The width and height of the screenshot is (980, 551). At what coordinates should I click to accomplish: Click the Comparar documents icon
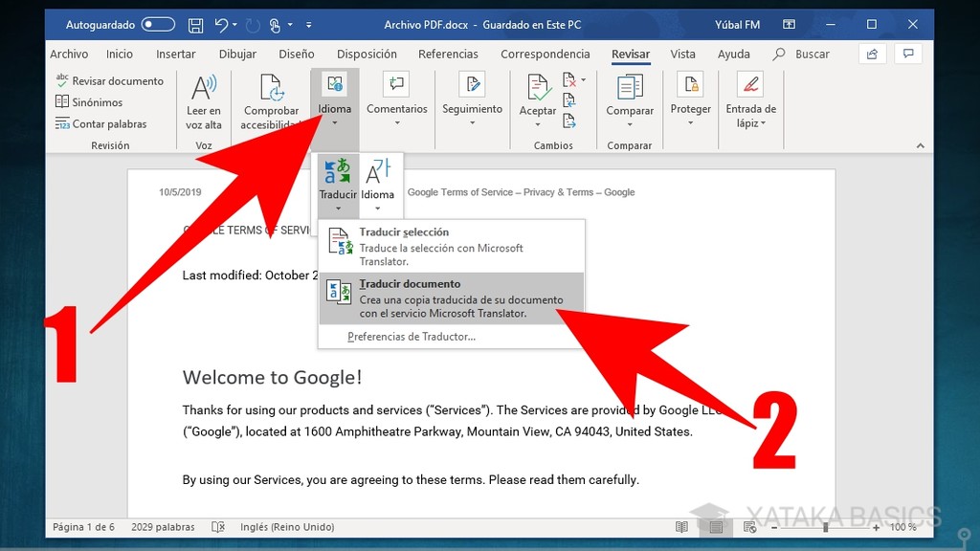point(630,89)
